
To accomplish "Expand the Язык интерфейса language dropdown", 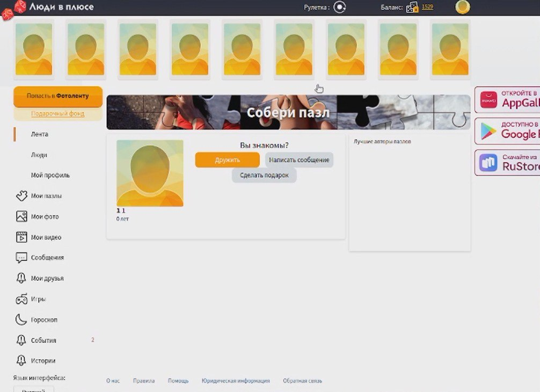I will (x=34, y=389).
